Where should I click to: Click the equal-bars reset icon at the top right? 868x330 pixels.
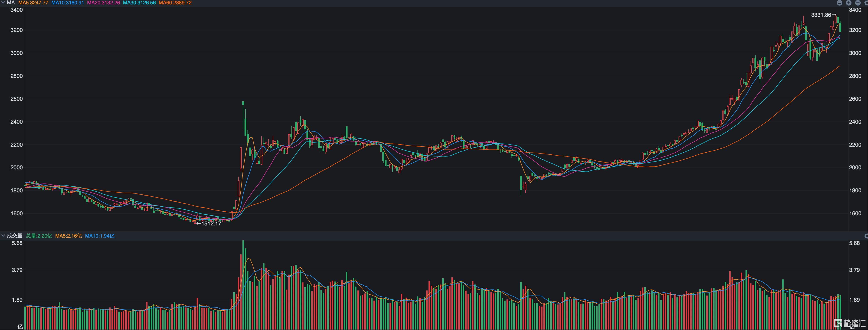[x=840, y=3]
